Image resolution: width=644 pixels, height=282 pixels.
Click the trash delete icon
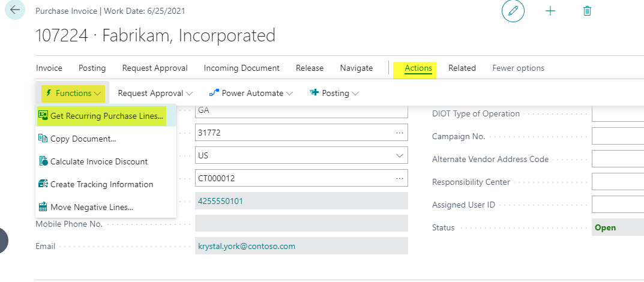pos(588,11)
